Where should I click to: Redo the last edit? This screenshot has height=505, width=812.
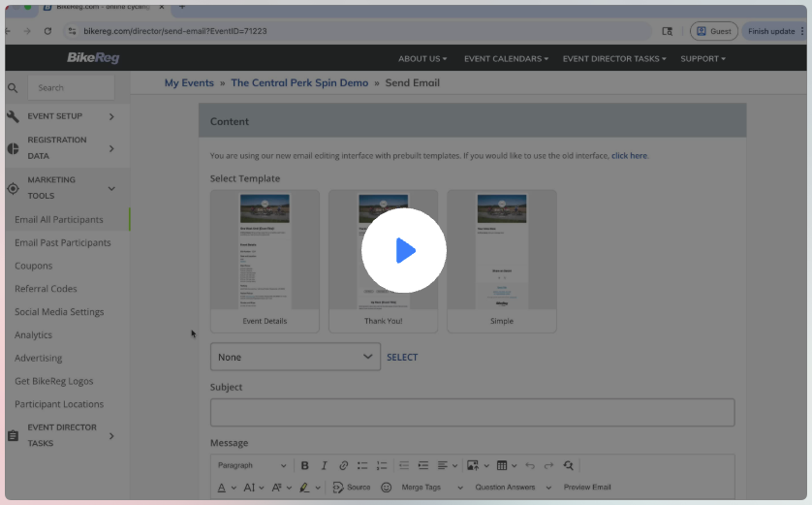point(549,465)
